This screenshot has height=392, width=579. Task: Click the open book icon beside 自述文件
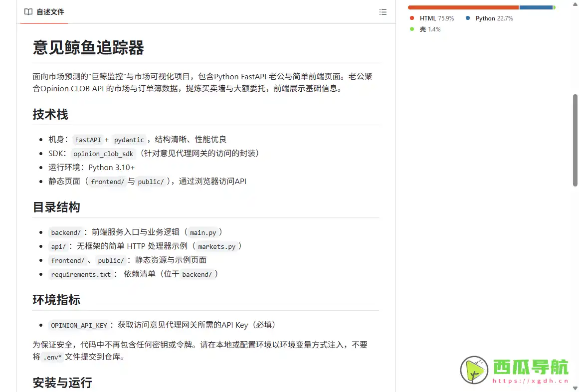tap(28, 11)
